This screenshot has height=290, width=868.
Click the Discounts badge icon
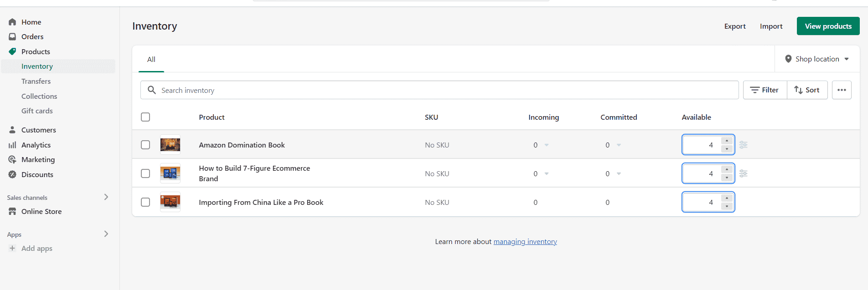click(12, 175)
